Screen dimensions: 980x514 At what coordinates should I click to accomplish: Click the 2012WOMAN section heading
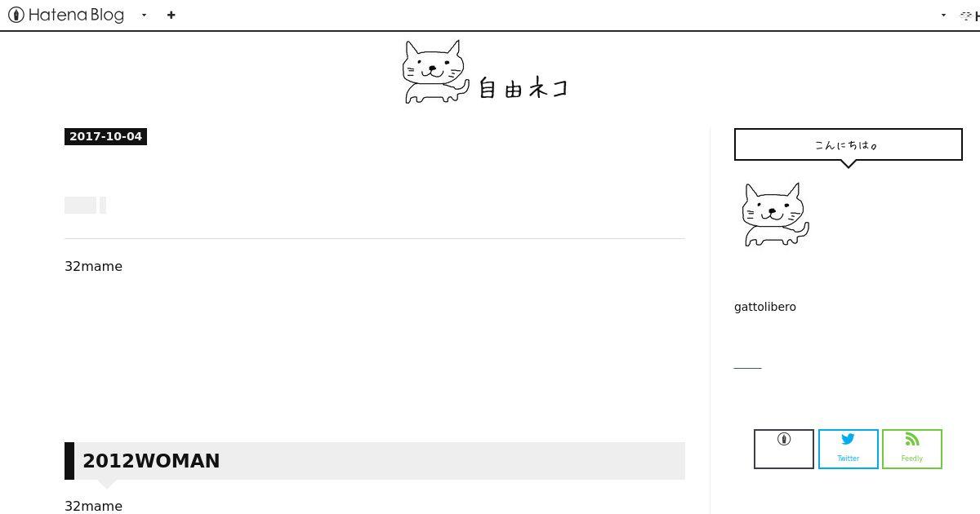[151, 461]
